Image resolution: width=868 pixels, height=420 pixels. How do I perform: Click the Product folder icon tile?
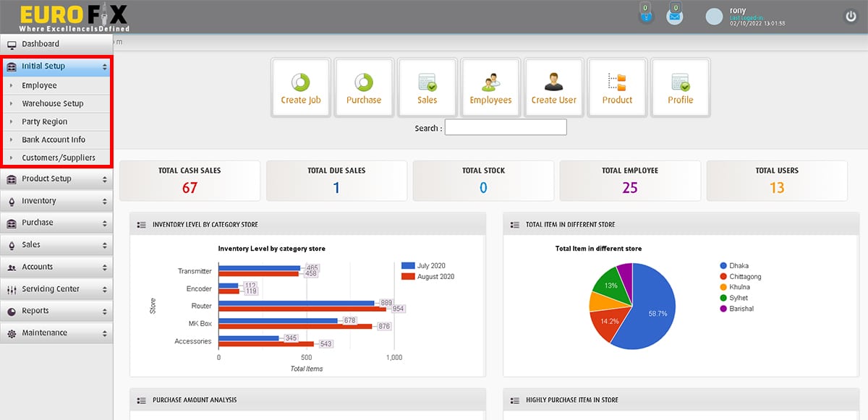pos(617,87)
